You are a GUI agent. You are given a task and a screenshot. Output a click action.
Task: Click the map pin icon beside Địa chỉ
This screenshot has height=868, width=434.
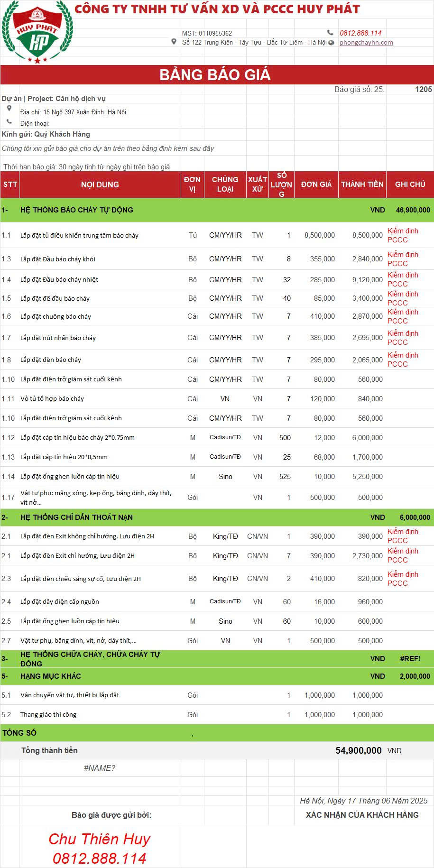[x=9, y=109]
